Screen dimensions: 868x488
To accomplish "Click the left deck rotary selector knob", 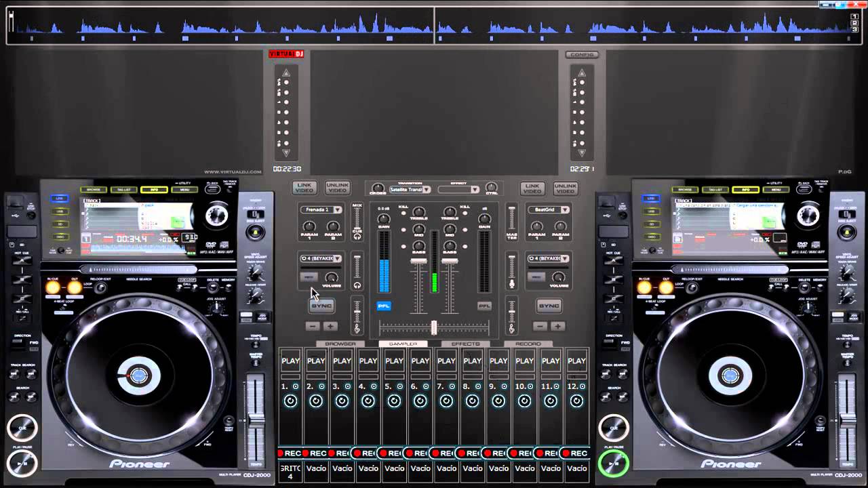I will coord(217,216).
